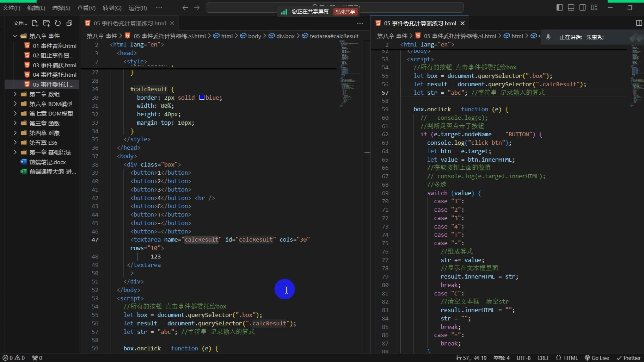644x362 pixels.
Task: Click the ports forwarding status bar icon
Action: pyautogui.click(x=37, y=358)
